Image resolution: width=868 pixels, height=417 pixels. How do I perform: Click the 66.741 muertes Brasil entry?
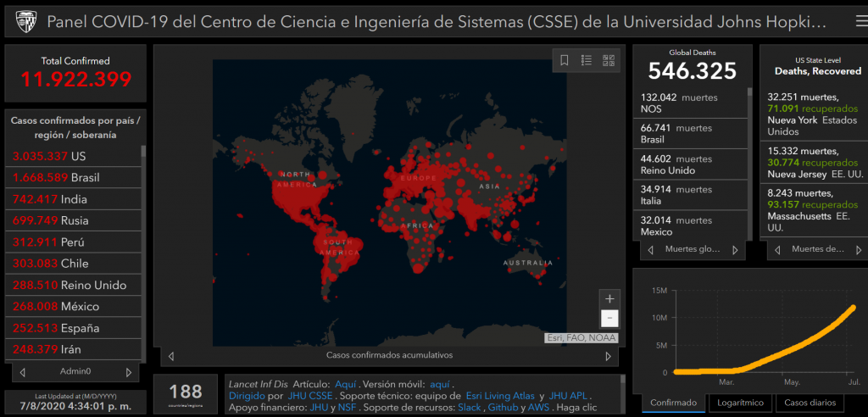[x=690, y=133]
